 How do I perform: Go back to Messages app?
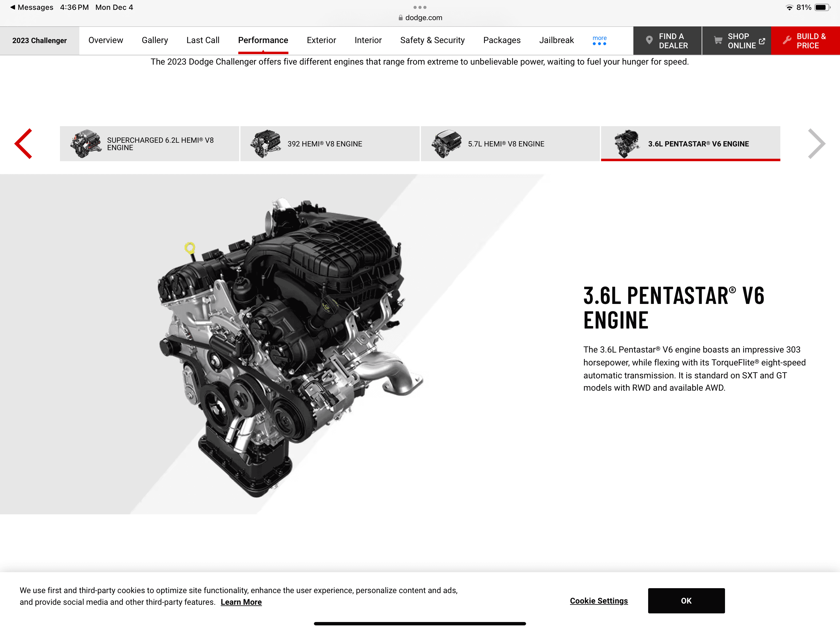(32, 7)
